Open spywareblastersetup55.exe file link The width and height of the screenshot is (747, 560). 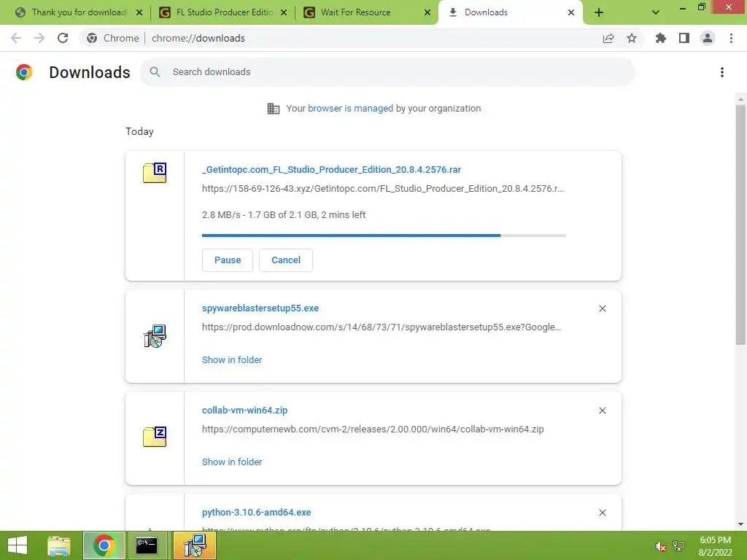(260, 308)
